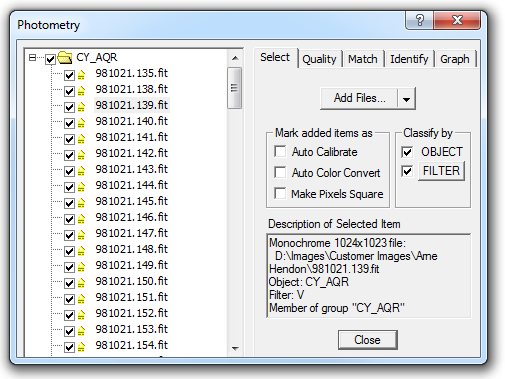505x379 pixels.
Task: Uncheck the CY_AQR group checkbox
Action: (50, 59)
